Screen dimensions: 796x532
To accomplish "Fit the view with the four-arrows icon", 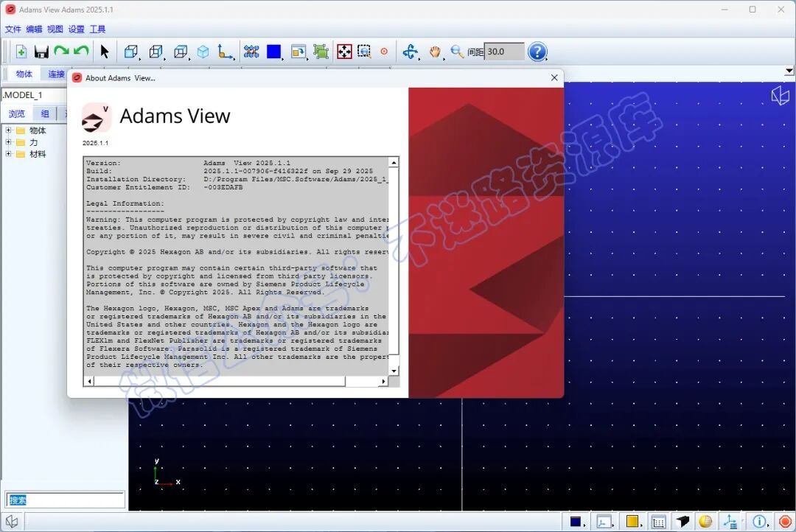I will 344,52.
